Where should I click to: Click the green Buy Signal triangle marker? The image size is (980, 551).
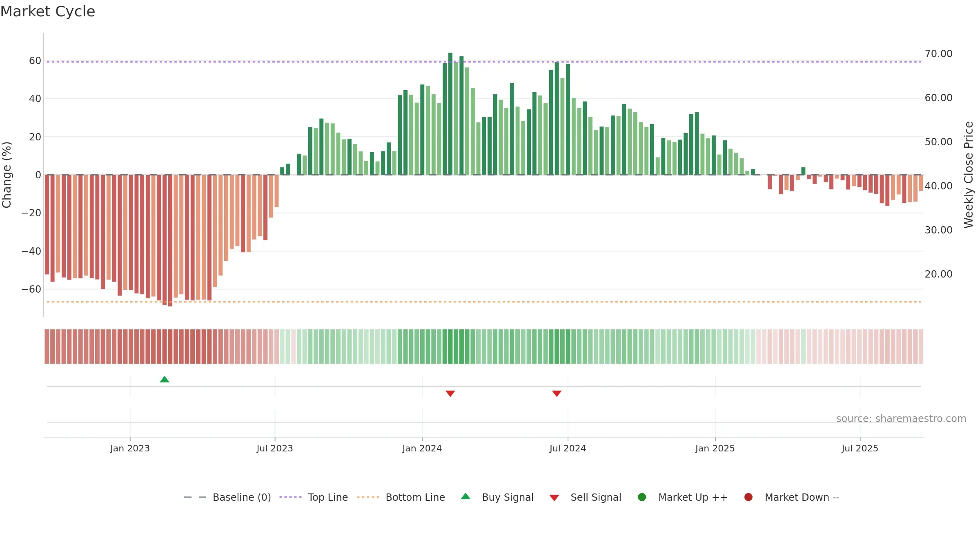165,380
